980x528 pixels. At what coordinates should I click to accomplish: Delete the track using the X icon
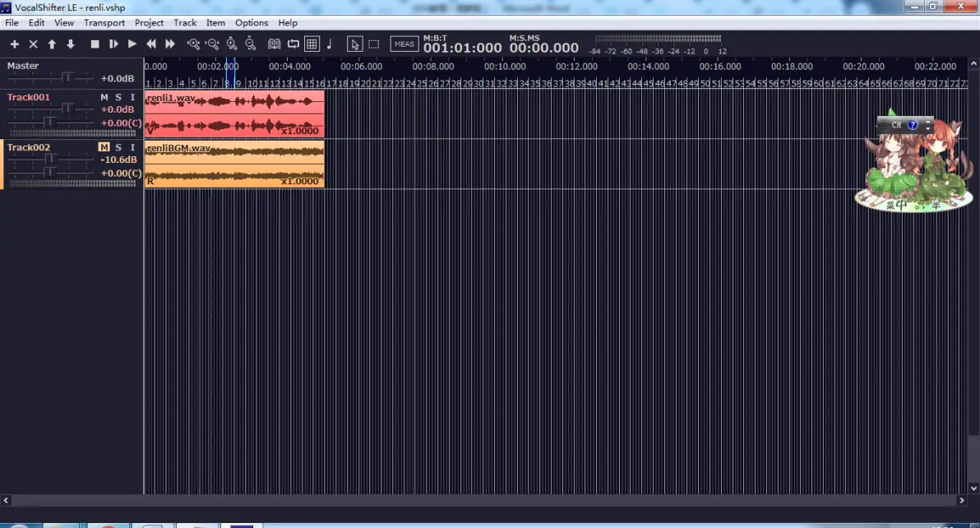(x=33, y=44)
